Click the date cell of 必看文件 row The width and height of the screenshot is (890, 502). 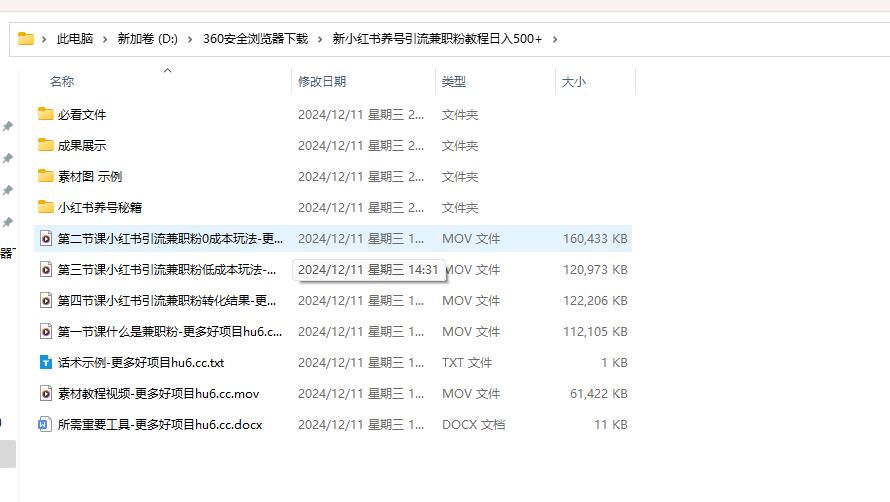[361, 115]
